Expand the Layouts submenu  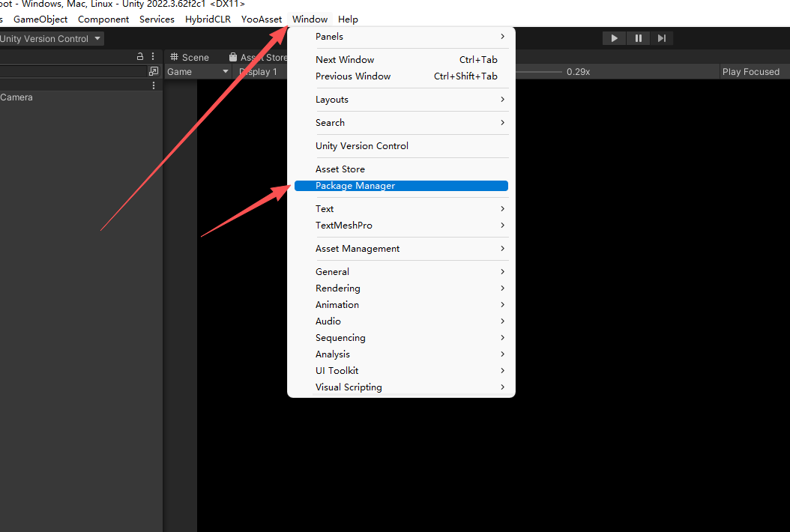click(401, 99)
